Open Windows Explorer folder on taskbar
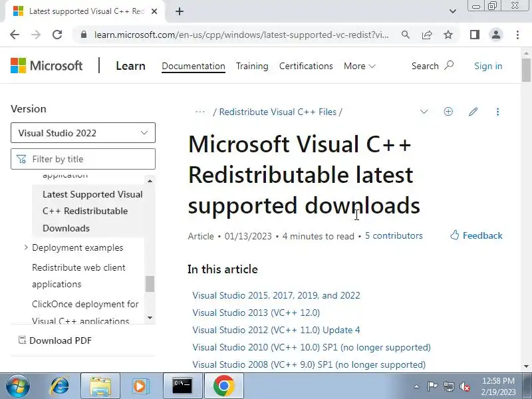Viewport: 532px width, 399px height. coord(100,386)
